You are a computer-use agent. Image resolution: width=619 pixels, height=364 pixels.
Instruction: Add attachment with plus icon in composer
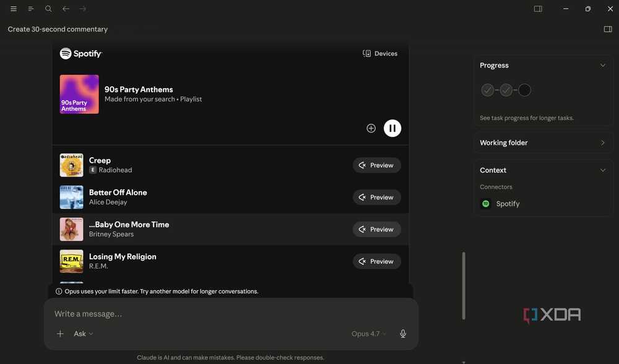click(60, 334)
